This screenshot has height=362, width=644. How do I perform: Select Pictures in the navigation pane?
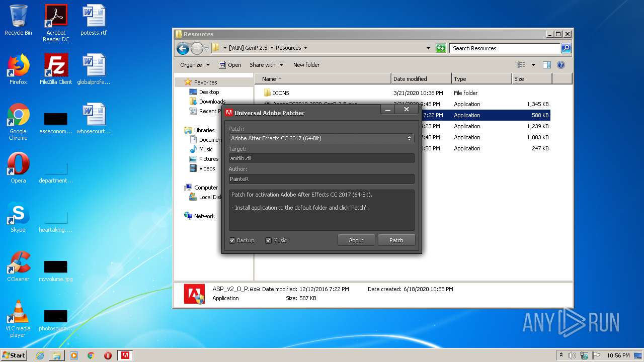pos(209,159)
